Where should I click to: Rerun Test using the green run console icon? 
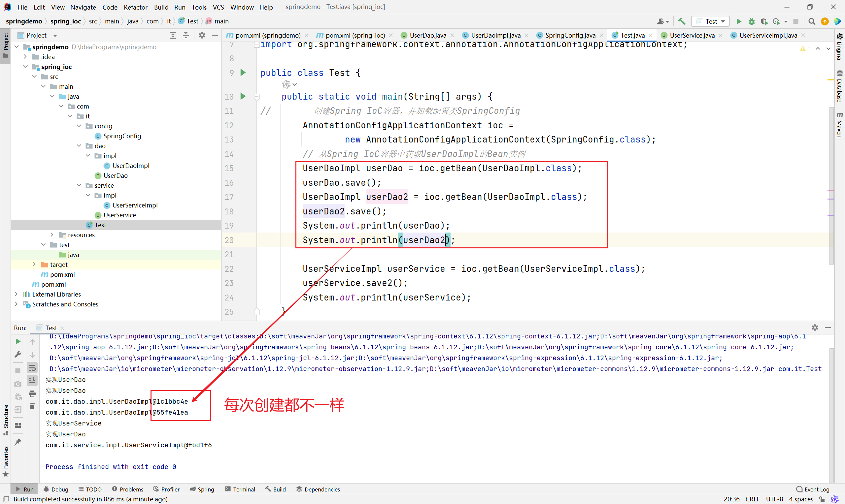point(18,341)
